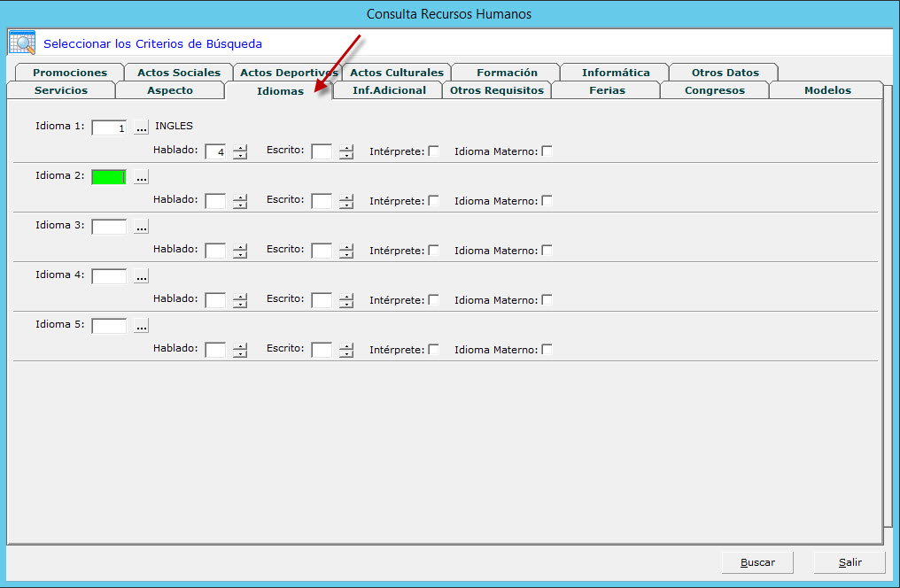The image size is (900, 588).
Task: Adjust Hablado spinner for Idioma 4
Action: tap(240, 300)
